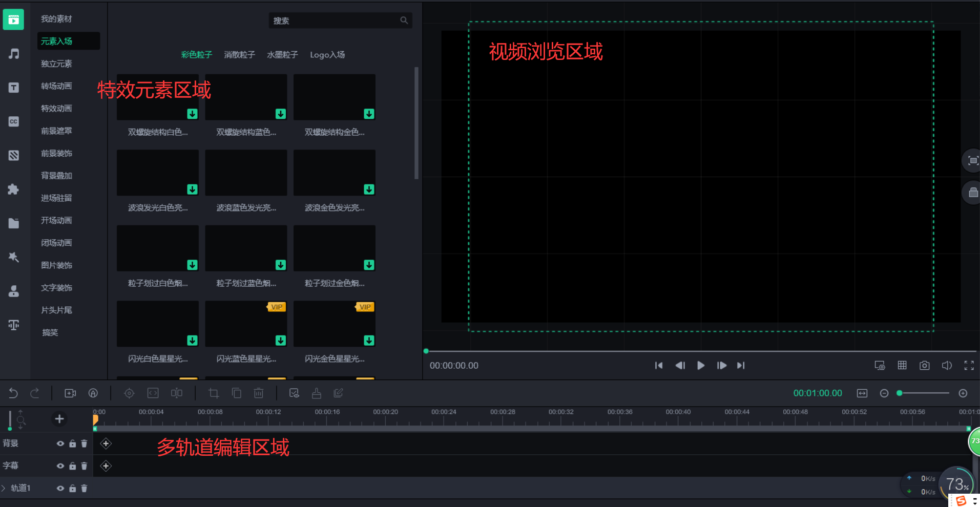
Task: Select 我的素材 category
Action: click(x=56, y=19)
